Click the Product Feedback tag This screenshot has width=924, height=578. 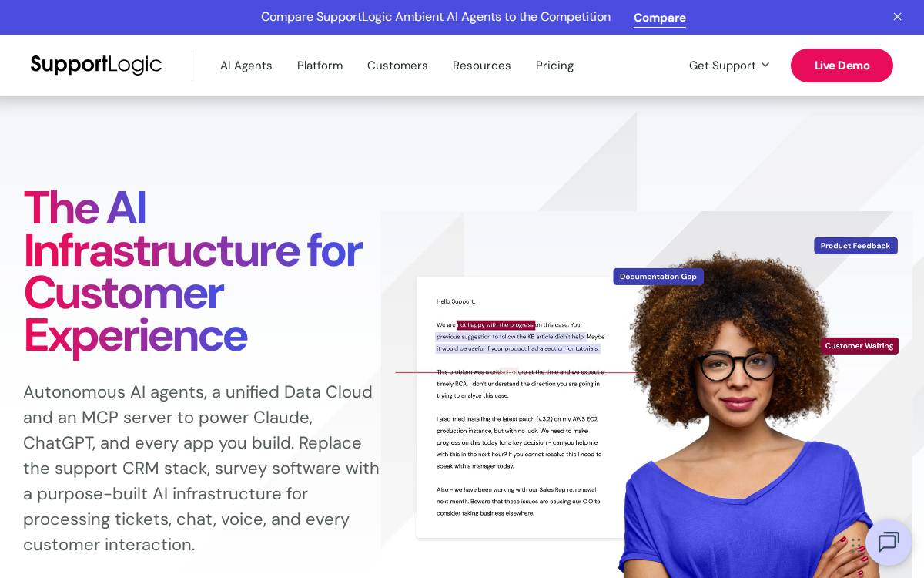[855, 246]
